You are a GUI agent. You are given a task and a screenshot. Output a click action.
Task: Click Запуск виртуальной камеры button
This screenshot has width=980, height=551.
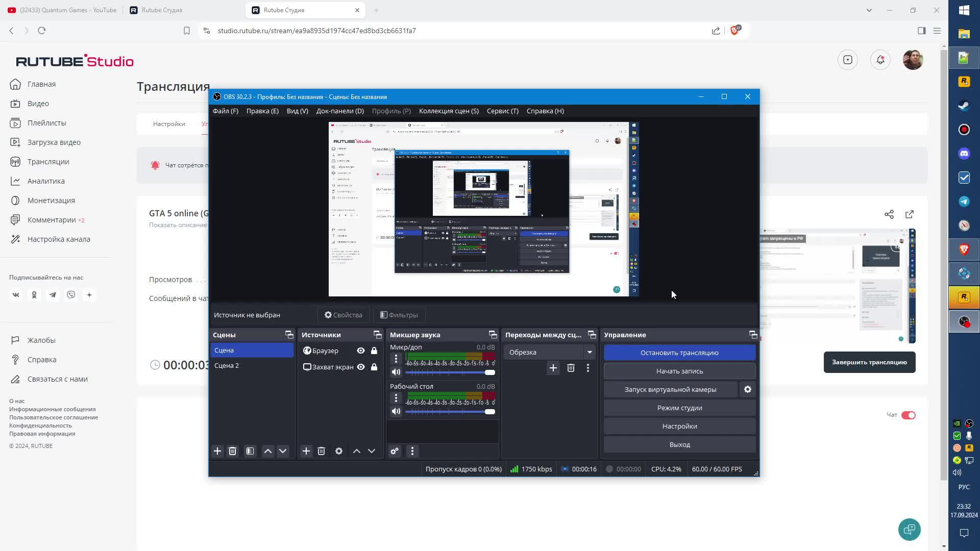[x=670, y=389]
